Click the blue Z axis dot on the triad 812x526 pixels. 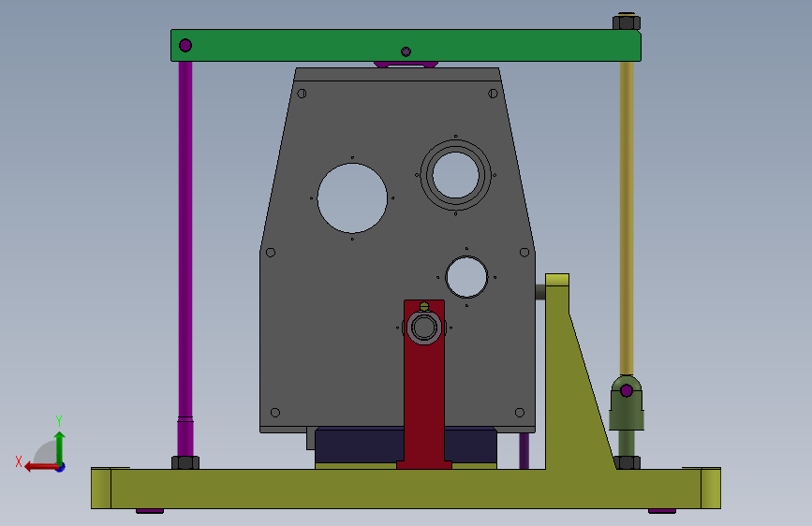[61, 467]
